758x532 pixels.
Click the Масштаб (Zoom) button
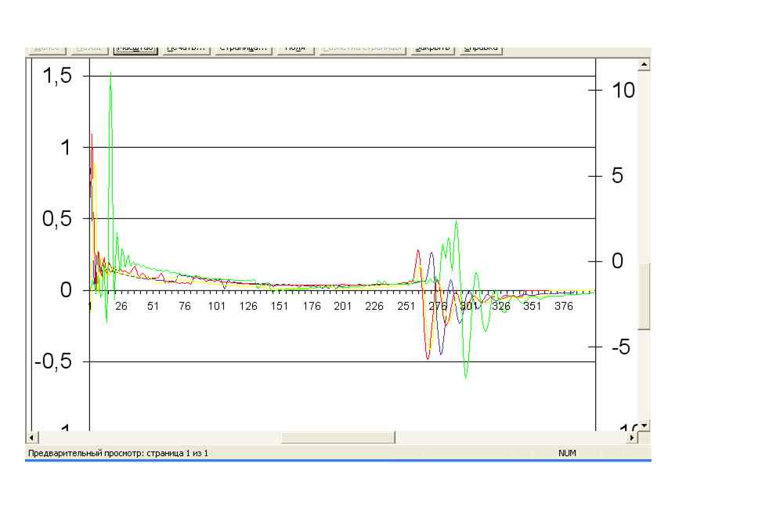(135, 50)
